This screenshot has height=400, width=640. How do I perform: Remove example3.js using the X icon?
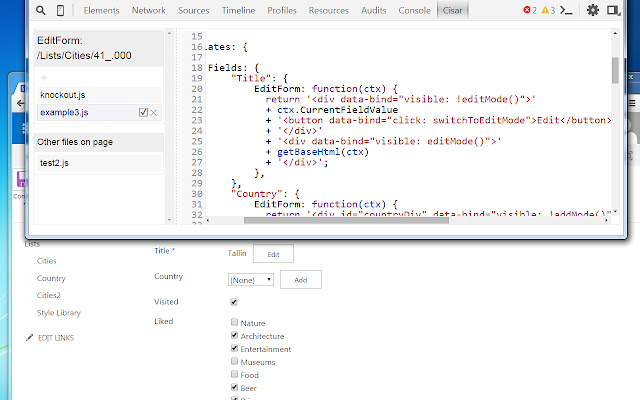(x=153, y=113)
